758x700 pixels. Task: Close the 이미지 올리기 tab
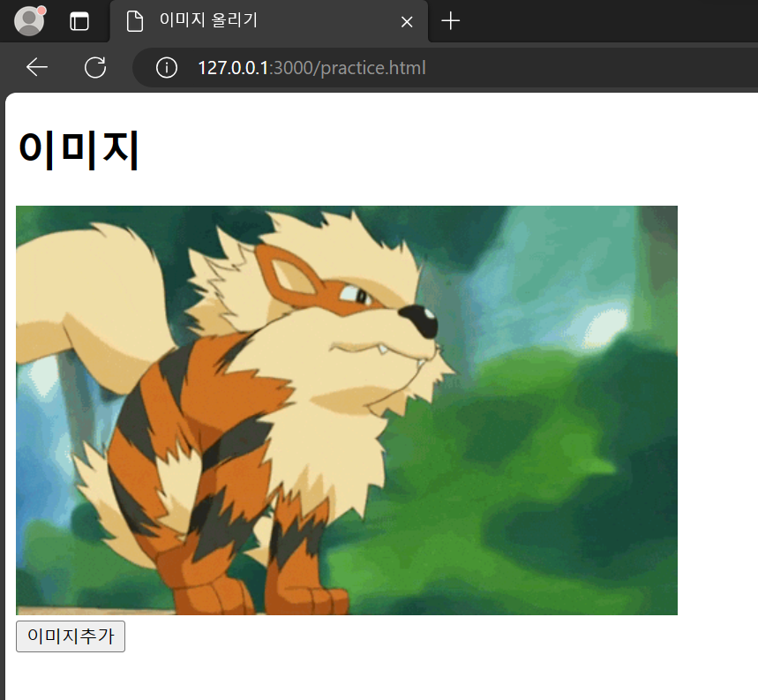click(407, 22)
